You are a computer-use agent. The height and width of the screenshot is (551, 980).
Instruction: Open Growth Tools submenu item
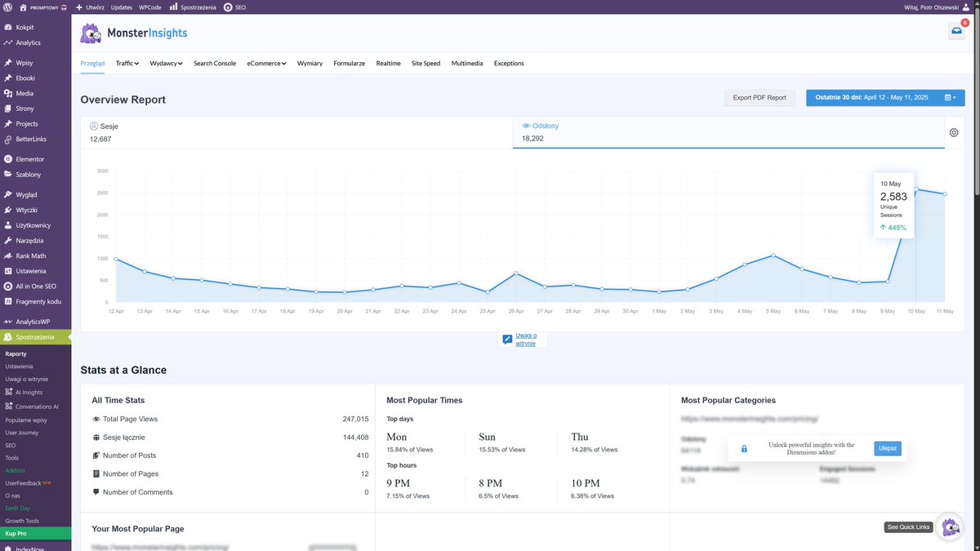click(22, 520)
